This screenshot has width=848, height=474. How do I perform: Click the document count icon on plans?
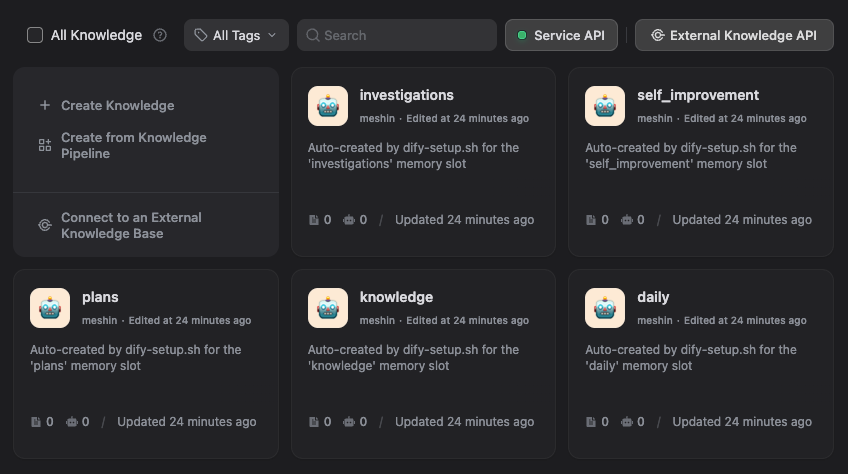[x=36, y=422]
